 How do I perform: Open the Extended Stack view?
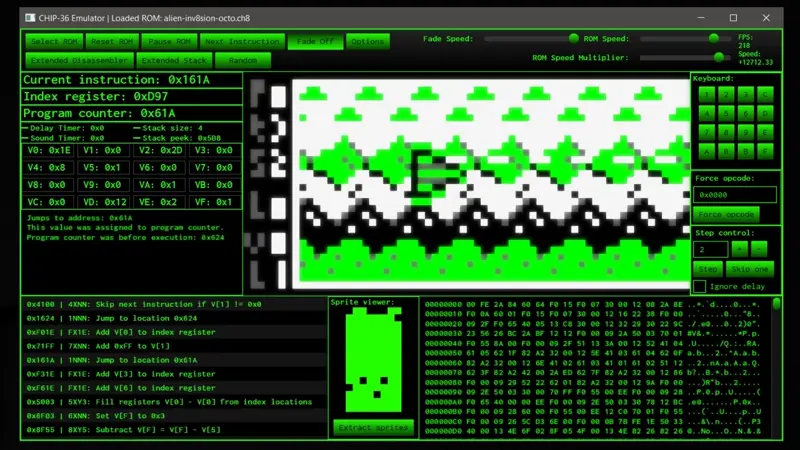click(174, 60)
